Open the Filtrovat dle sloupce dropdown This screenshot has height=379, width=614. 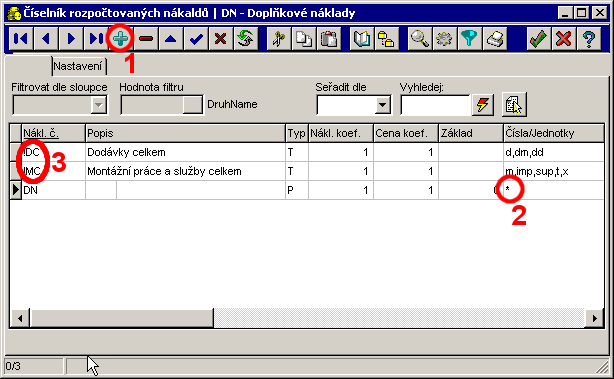[99, 105]
